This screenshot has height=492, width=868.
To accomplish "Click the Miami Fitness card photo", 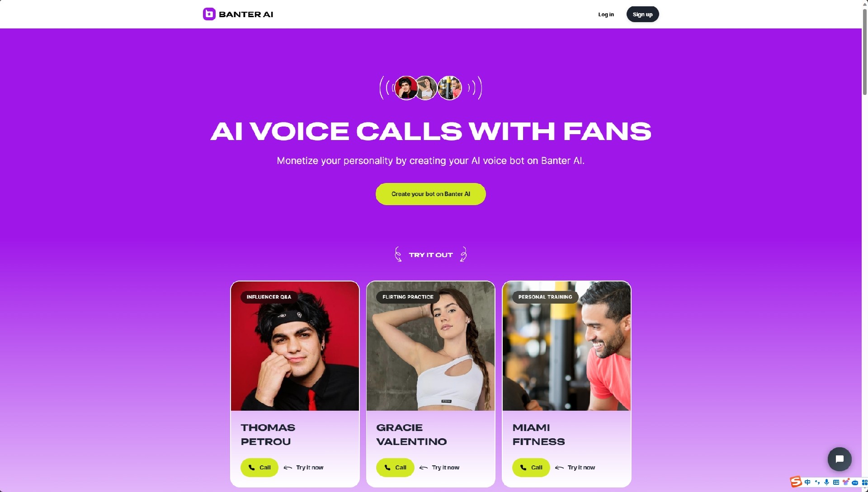I will (566, 346).
